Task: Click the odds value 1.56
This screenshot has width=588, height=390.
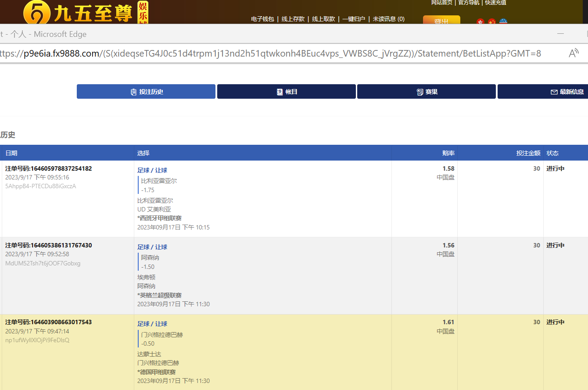Action: 448,245
